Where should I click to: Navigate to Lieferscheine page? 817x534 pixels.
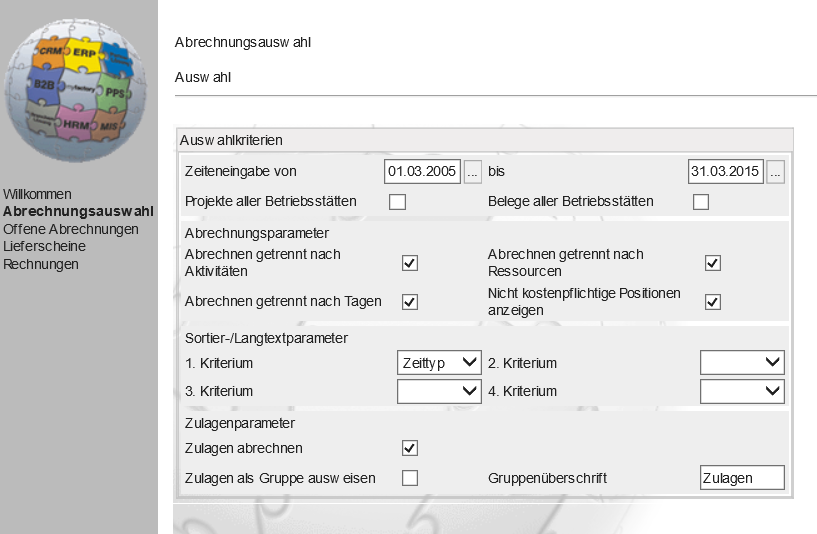tap(44, 247)
